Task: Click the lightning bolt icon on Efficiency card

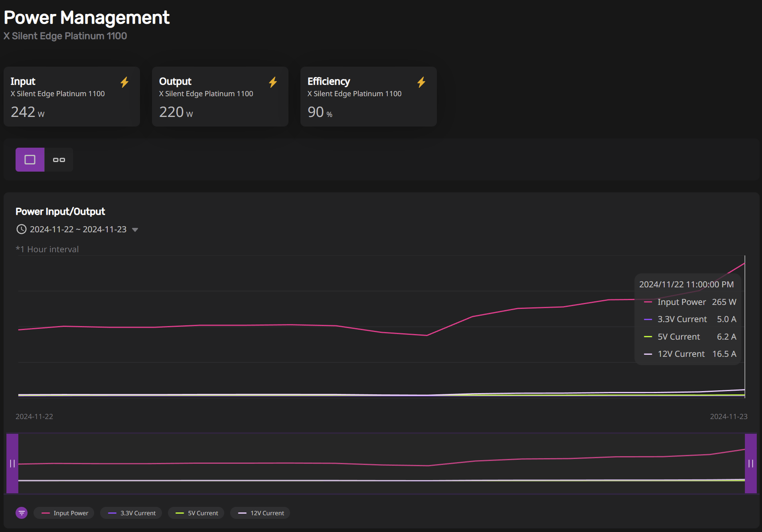Action: [421, 82]
